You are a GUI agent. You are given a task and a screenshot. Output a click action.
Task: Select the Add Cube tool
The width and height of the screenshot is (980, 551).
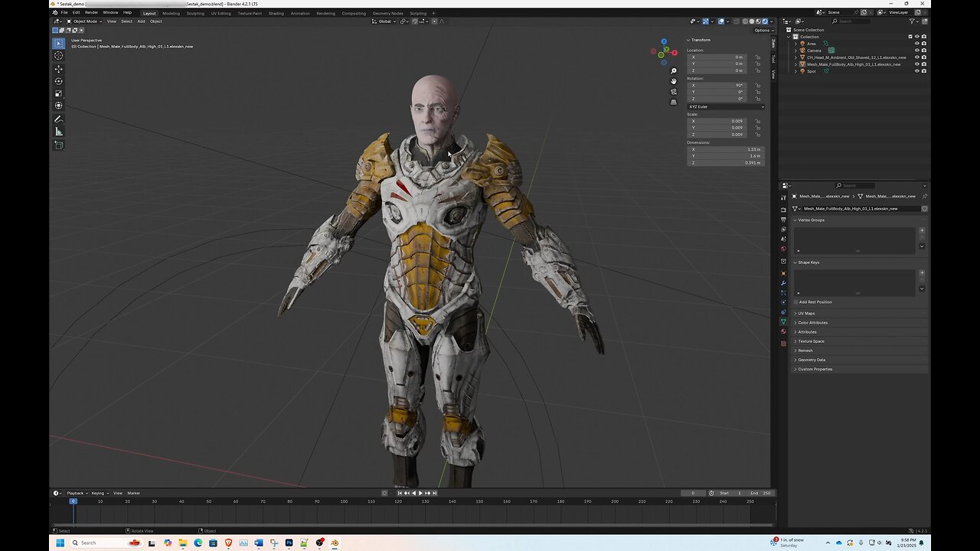click(58, 145)
